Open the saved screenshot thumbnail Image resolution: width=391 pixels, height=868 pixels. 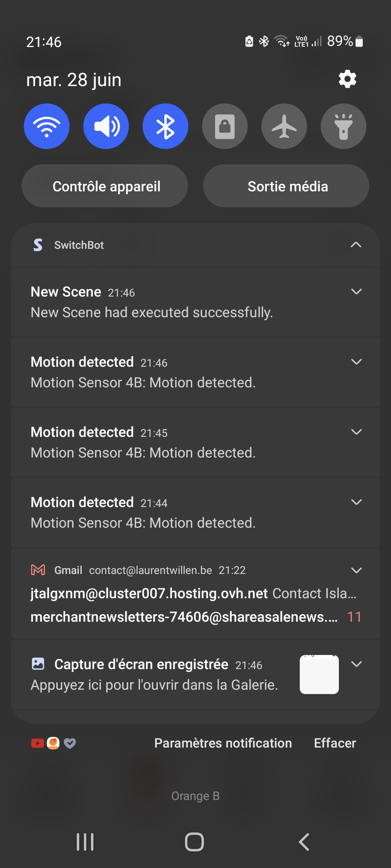(x=319, y=675)
